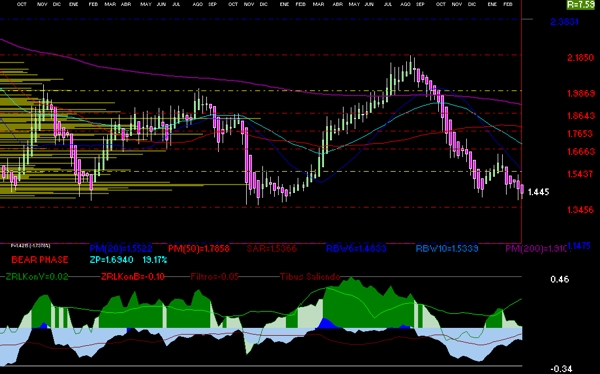
Task: Select the 2.1850 price level label
Action: tap(581, 58)
